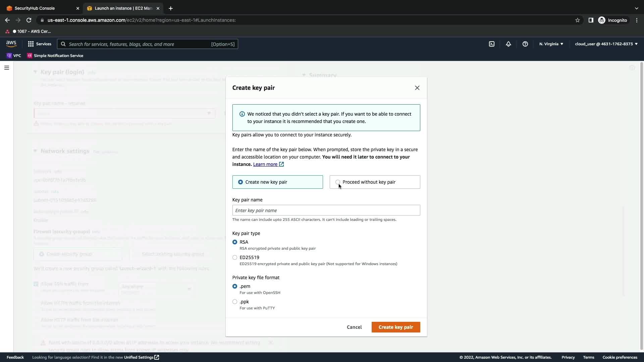
Task: Select .ppk private key format
Action: [235, 302]
